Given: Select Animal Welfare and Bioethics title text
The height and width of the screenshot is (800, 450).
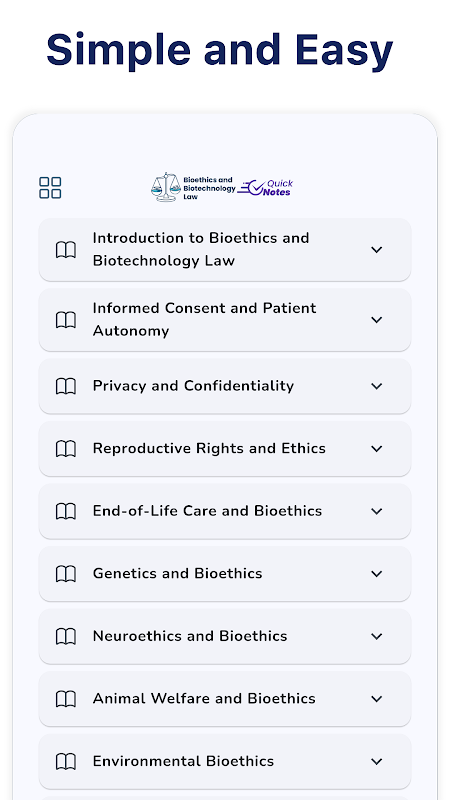Looking at the screenshot, I should click(204, 698).
